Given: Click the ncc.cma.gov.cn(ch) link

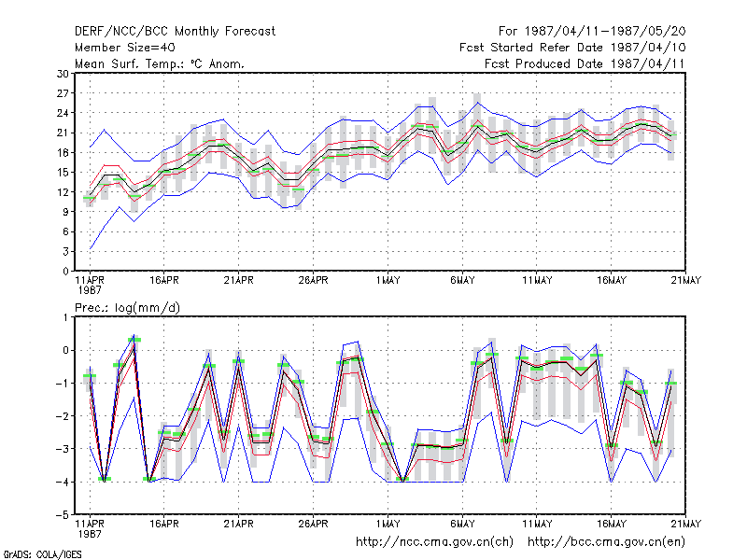Looking at the screenshot, I should tap(434, 541).
